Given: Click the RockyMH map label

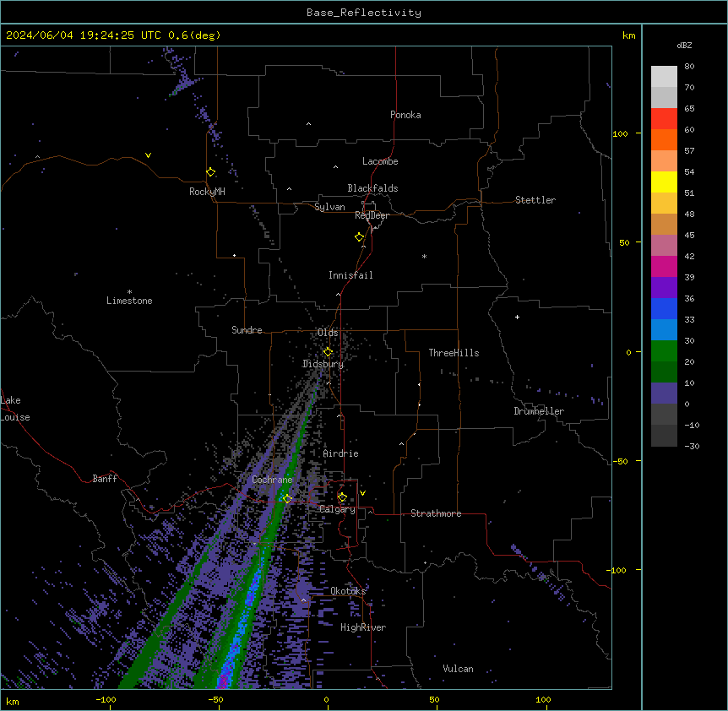Looking at the screenshot, I should point(207,191).
